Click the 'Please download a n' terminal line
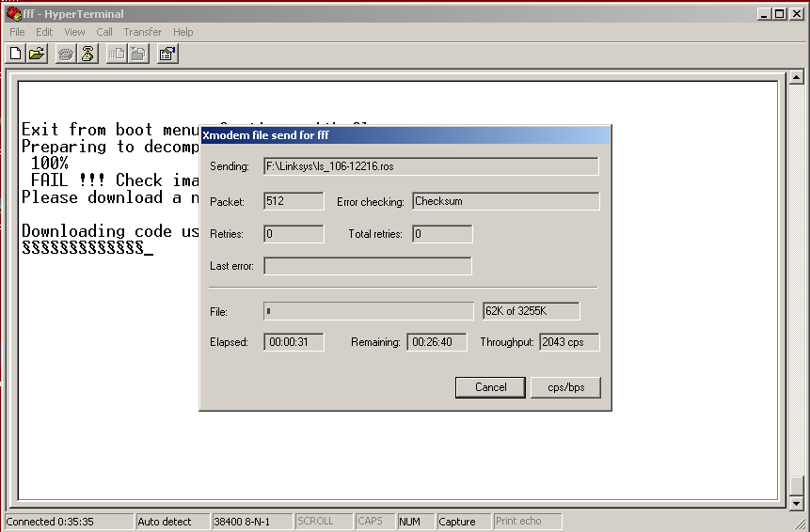810x532 pixels. coord(111,197)
